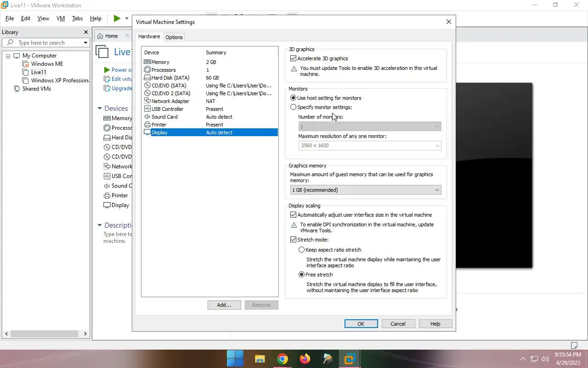Open the Maximum resolution 2560 x 1600 dropdown
This screenshot has width=588, height=368.
point(370,145)
